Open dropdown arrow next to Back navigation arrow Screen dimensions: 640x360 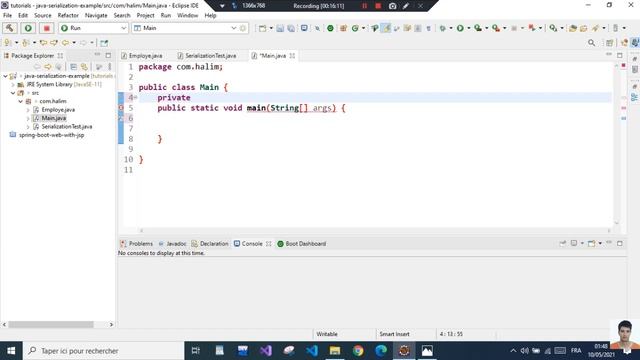74,42
